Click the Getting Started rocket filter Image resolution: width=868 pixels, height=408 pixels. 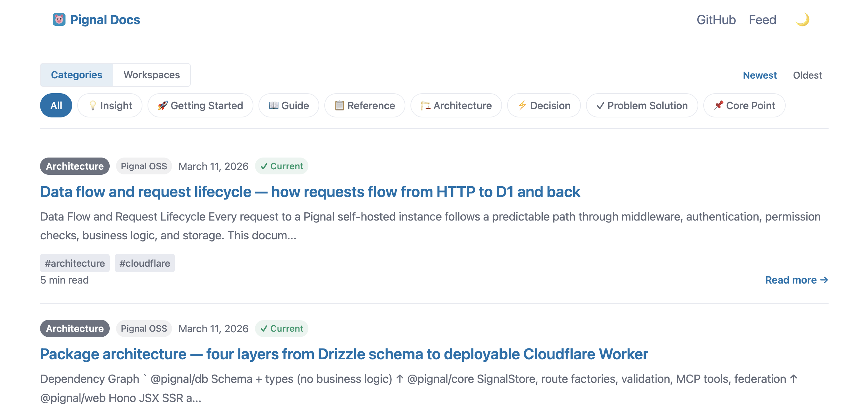(x=200, y=105)
